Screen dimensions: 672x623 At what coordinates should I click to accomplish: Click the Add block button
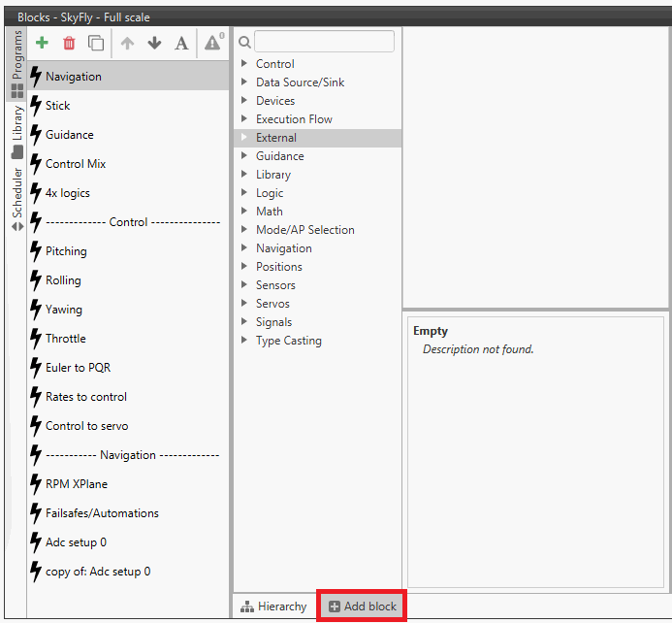[363, 607]
